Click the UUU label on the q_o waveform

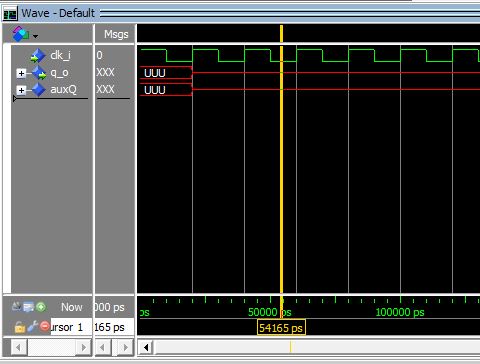[x=155, y=73]
